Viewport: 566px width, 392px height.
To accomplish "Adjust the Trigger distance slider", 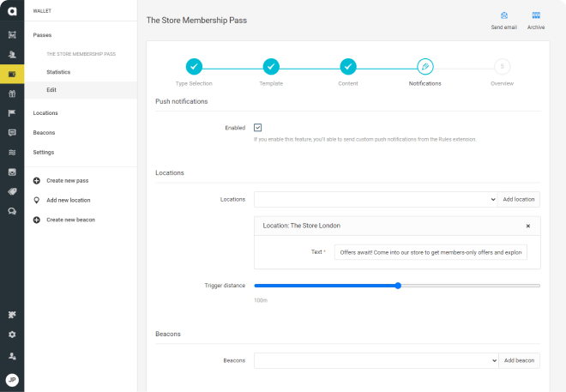I will 398,286.
